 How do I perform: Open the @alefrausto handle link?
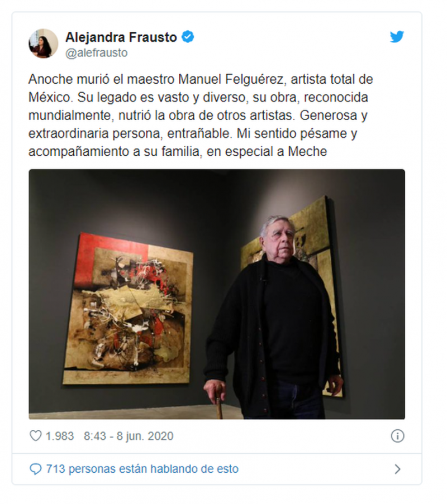click(x=97, y=52)
